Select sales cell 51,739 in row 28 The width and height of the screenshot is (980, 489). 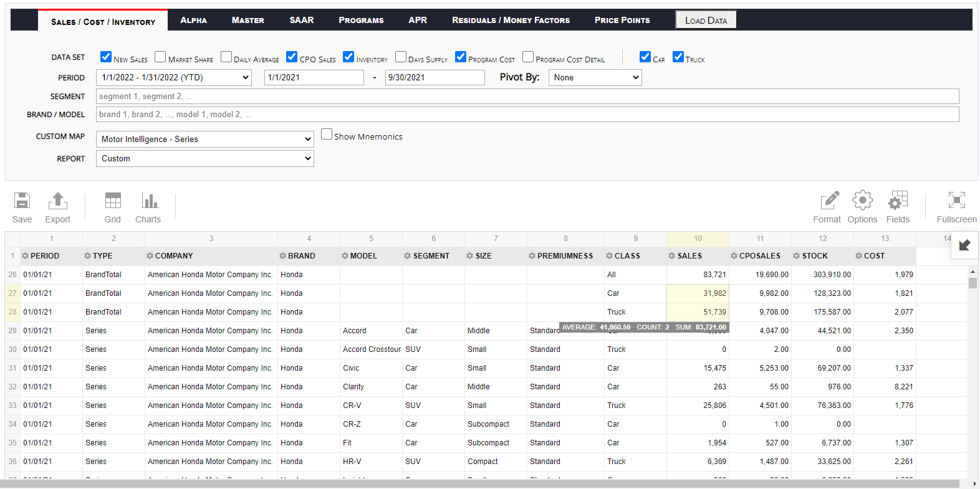[698, 312]
